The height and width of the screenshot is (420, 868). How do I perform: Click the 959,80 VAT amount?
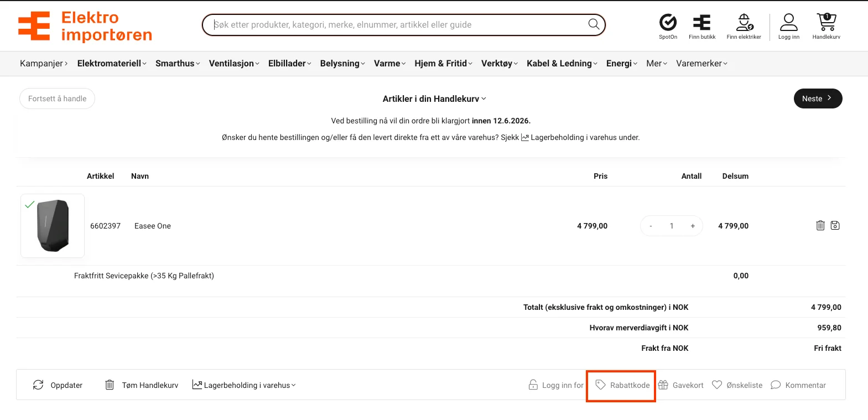pyautogui.click(x=829, y=328)
